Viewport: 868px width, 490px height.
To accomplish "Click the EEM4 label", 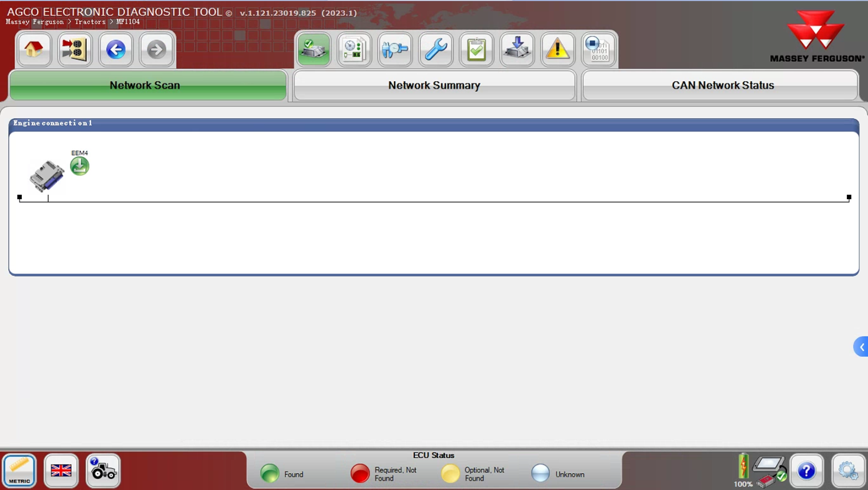I will click(x=80, y=153).
